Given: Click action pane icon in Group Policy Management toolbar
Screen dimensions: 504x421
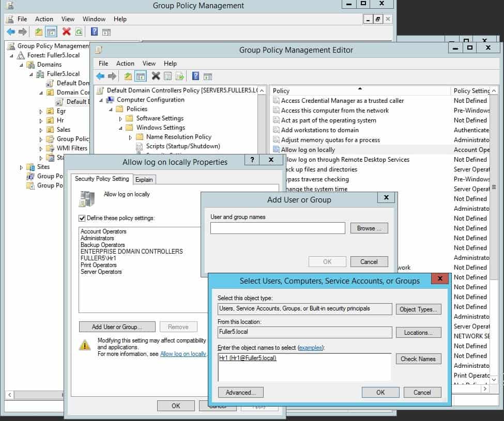Looking at the screenshot, I should (x=106, y=32).
